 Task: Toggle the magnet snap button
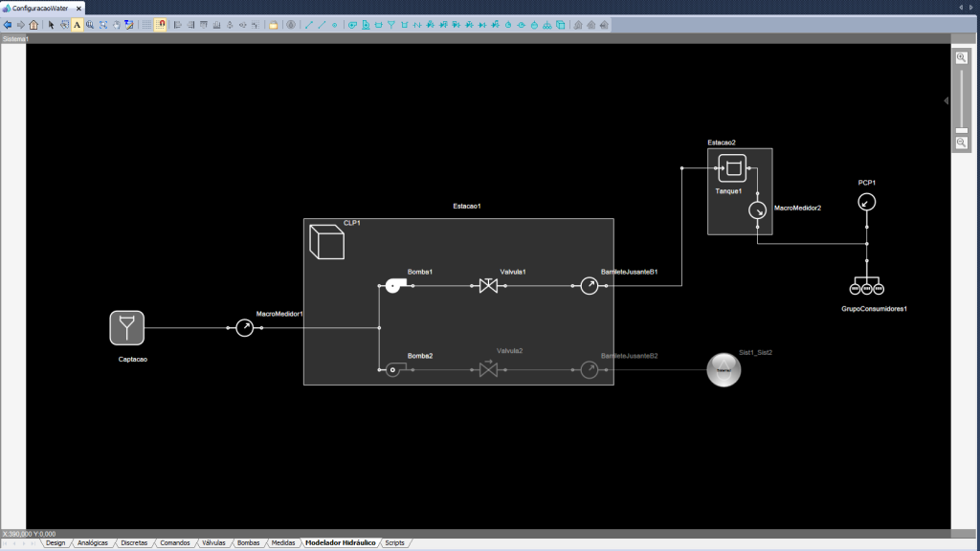[x=160, y=25]
